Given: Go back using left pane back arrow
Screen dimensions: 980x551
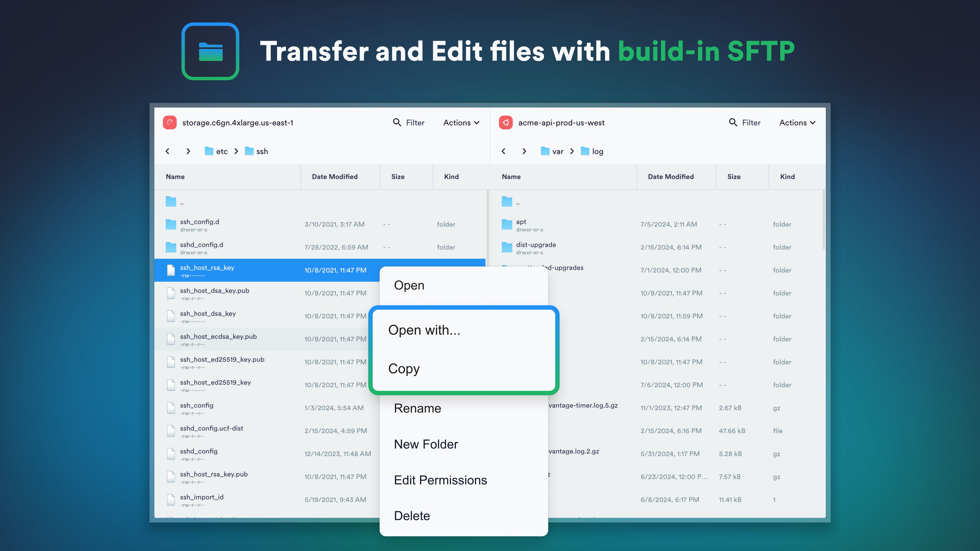Looking at the screenshot, I should (167, 151).
